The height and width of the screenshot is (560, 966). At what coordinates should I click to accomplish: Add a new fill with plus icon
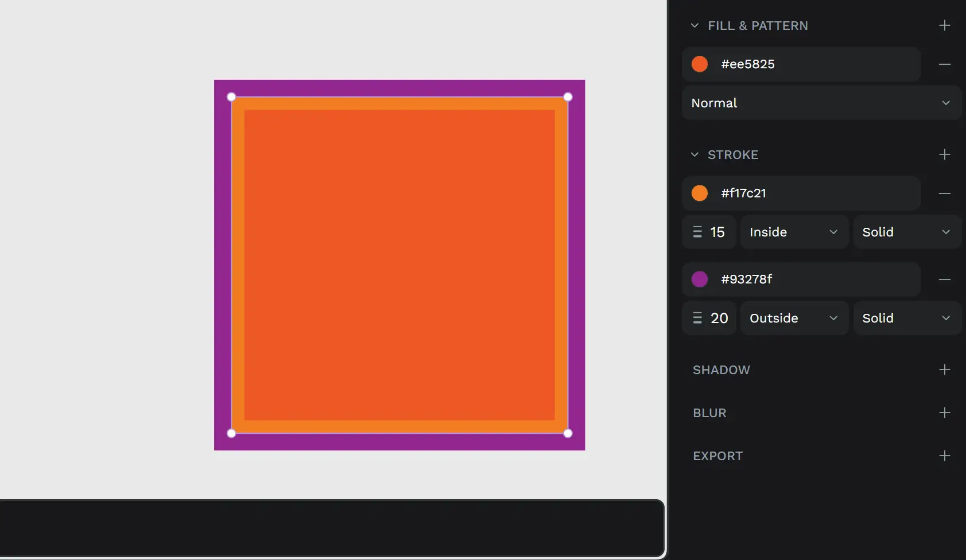tap(944, 25)
